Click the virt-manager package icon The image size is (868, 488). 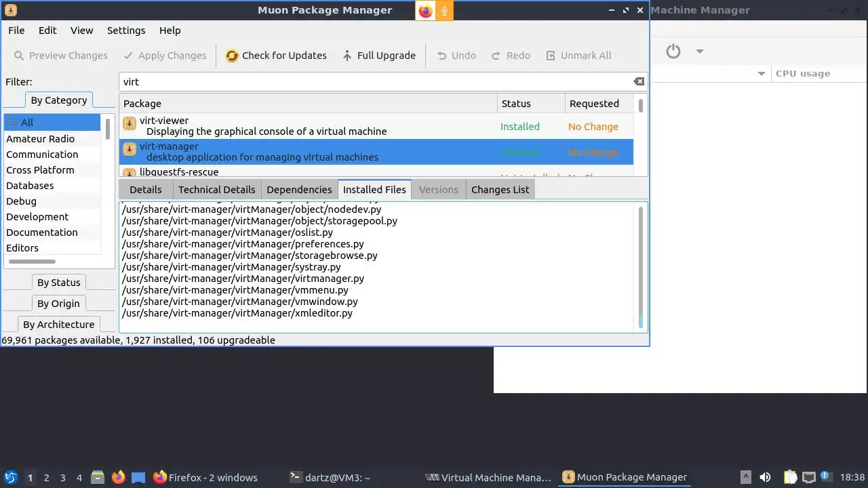click(x=130, y=149)
